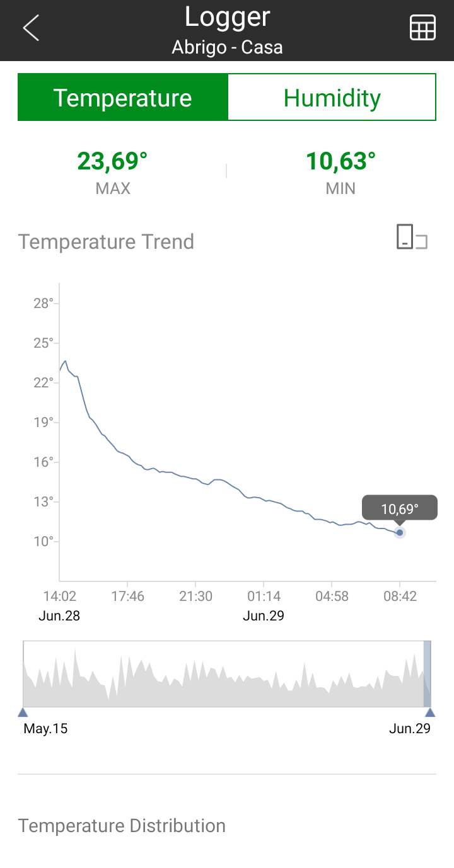Tap the 10,63° MIN value

[x=340, y=161]
